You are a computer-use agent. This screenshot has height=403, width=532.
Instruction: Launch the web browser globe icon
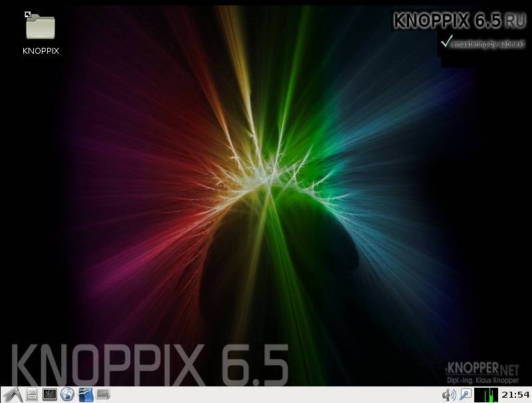pyautogui.click(x=68, y=394)
